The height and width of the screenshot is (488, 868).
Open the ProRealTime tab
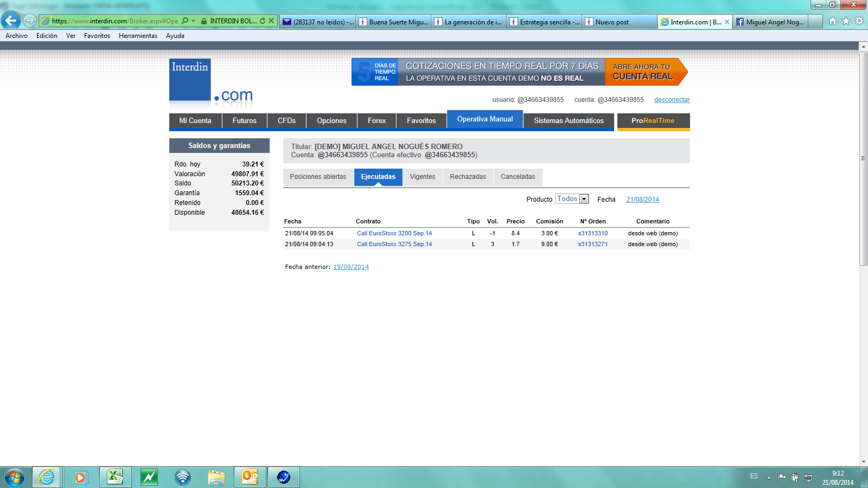[653, 121]
